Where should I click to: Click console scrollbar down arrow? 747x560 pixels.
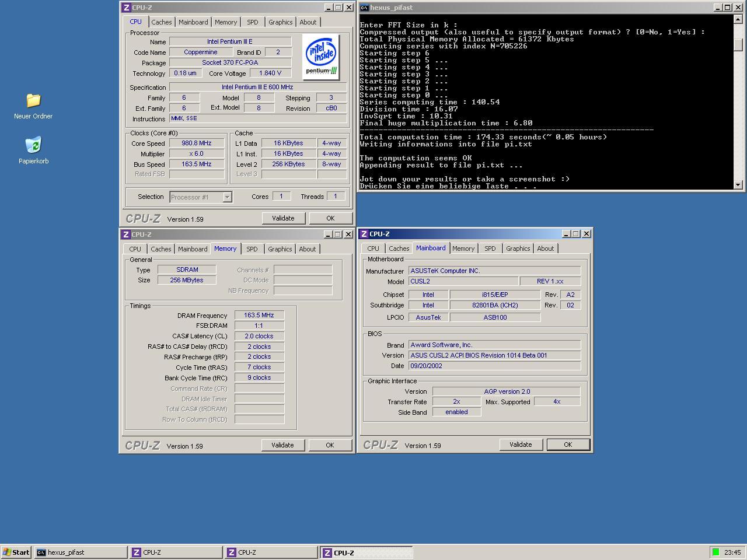coord(738,184)
